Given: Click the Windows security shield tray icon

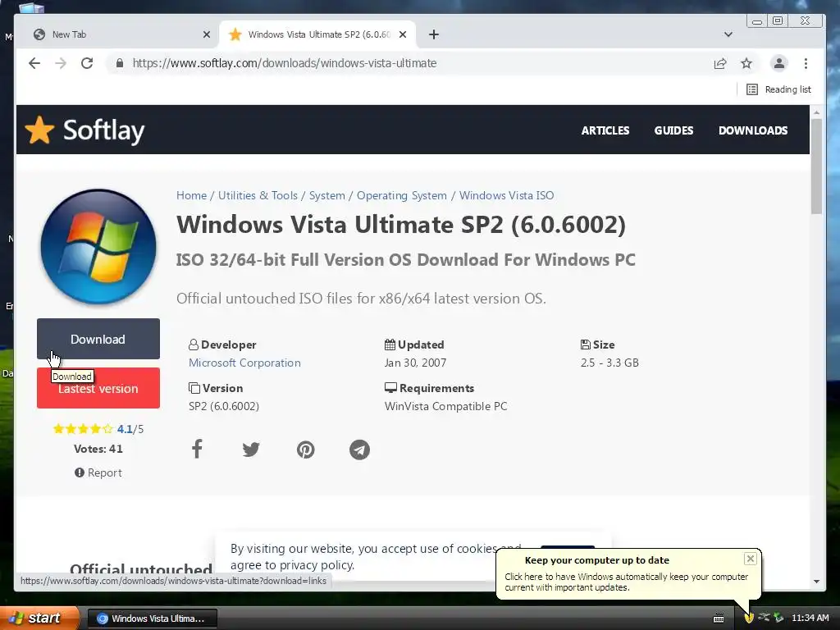Looking at the screenshot, I should [x=749, y=618].
